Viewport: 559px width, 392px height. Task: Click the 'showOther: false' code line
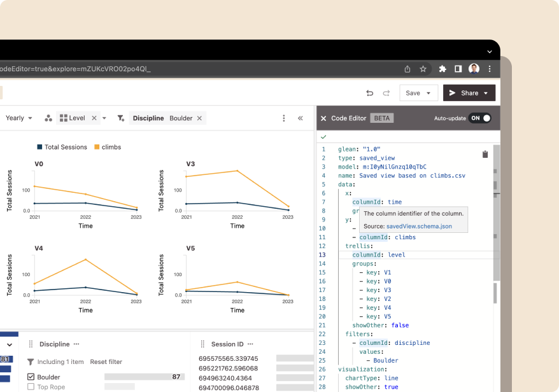coord(380,325)
